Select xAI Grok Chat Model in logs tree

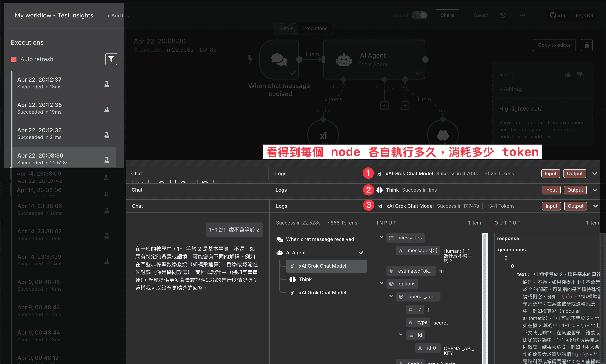(x=322, y=266)
